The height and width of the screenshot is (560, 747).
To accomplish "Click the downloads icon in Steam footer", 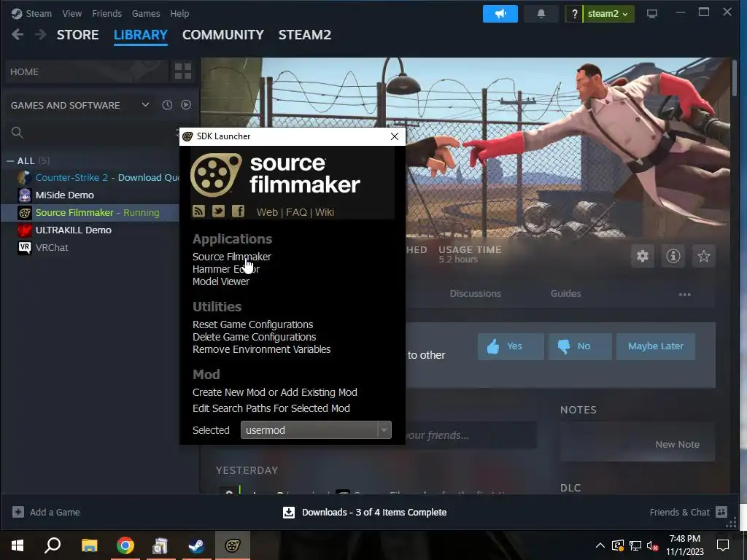I will coord(289,513).
